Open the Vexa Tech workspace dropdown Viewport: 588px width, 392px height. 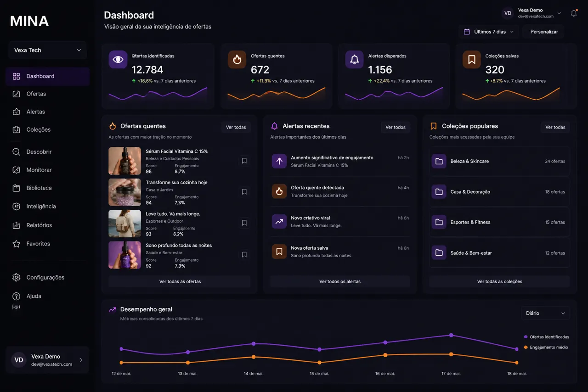48,50
